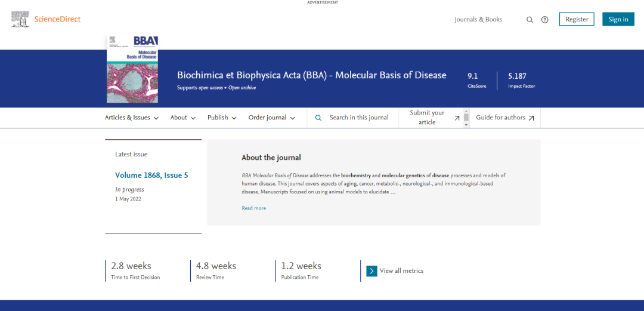The height and width of the screenshot is (311, 644).
Task: Open the Publish dropdown menu
Action: [x=222, y=118]
